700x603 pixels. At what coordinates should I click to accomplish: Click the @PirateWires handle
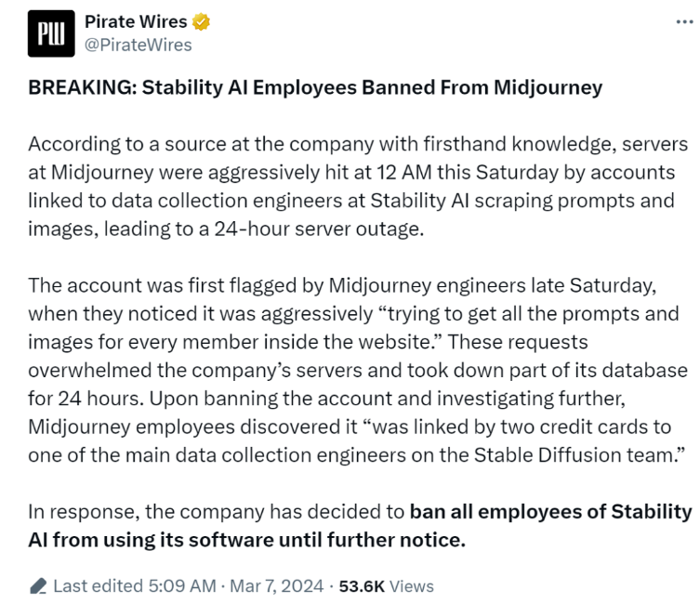138,45
